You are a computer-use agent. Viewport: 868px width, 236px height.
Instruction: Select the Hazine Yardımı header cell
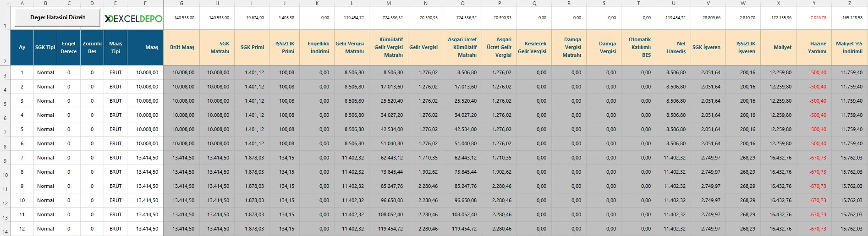click(x=814, y=47)
